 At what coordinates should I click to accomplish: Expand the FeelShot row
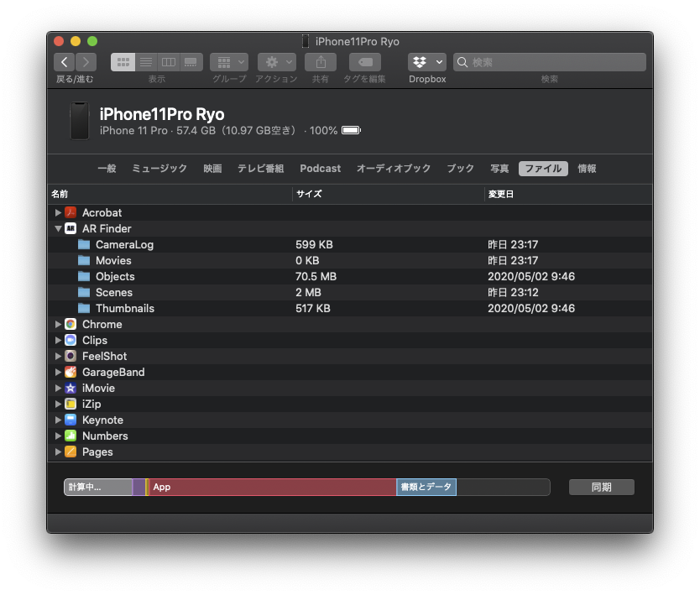[58, 356]
